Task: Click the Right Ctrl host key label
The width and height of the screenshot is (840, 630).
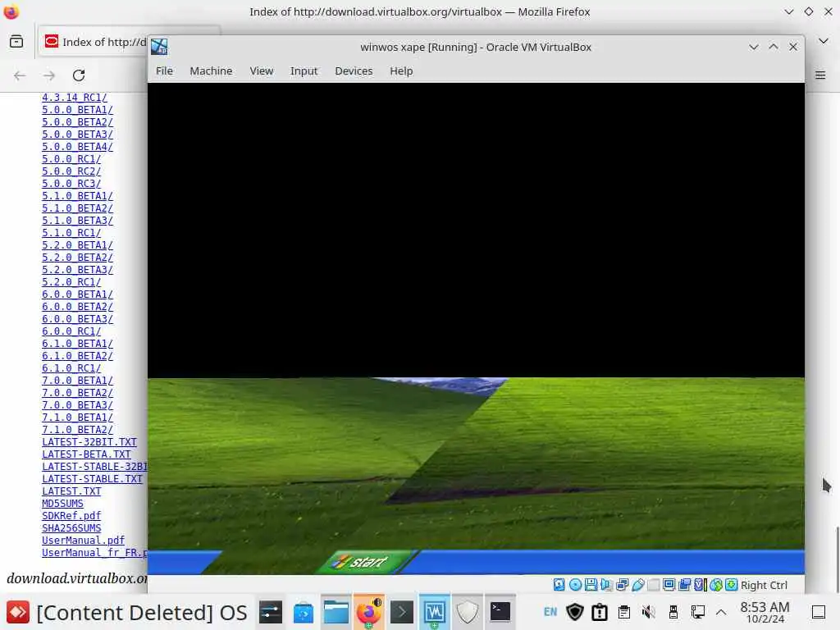Action: 764,586
